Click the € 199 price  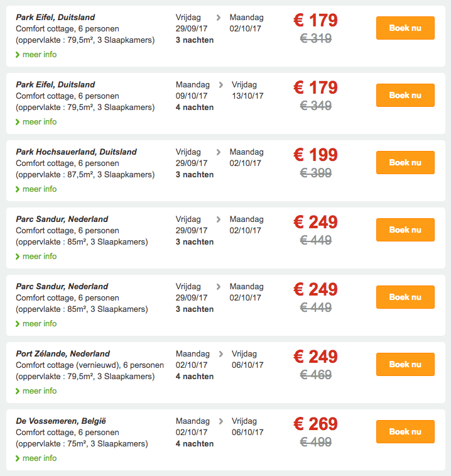[315, 155]
